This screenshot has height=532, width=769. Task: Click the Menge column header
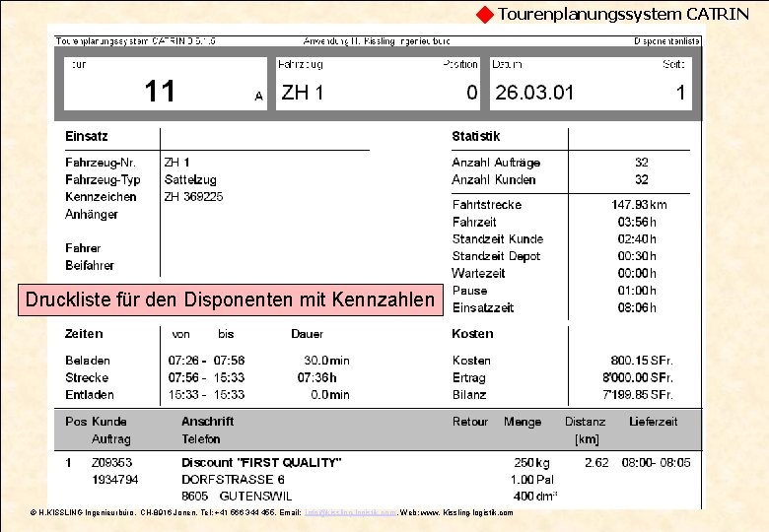[x=523, y=422]
